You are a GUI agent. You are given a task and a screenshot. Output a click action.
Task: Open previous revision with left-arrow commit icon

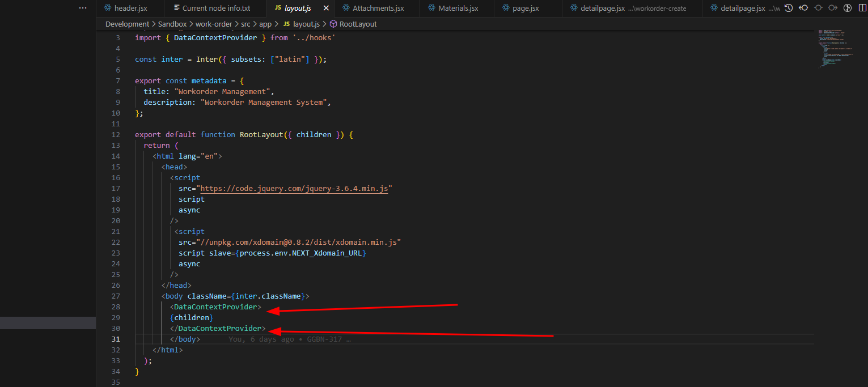coord(803,8)
